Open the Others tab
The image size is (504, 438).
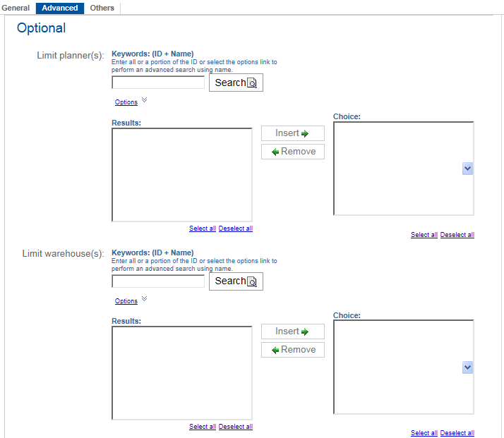click(102, 8)
